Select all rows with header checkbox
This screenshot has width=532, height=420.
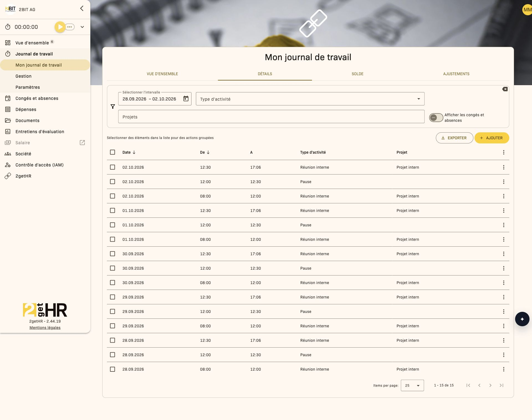pos(112,152)
